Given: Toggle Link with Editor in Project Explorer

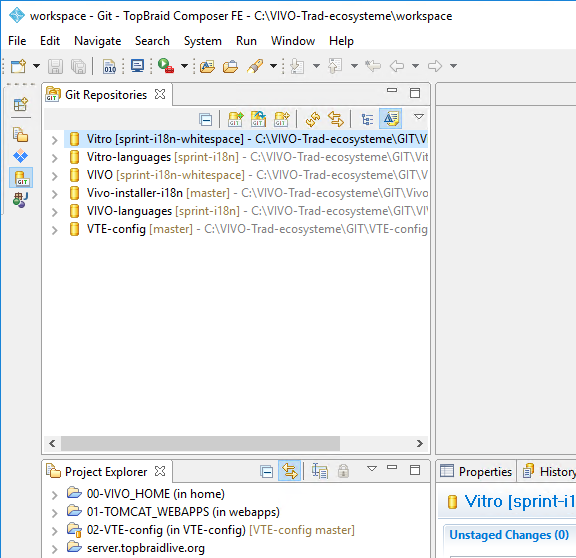Looking at the screenshot, I should pyautogui.click(x=289, y=471).
